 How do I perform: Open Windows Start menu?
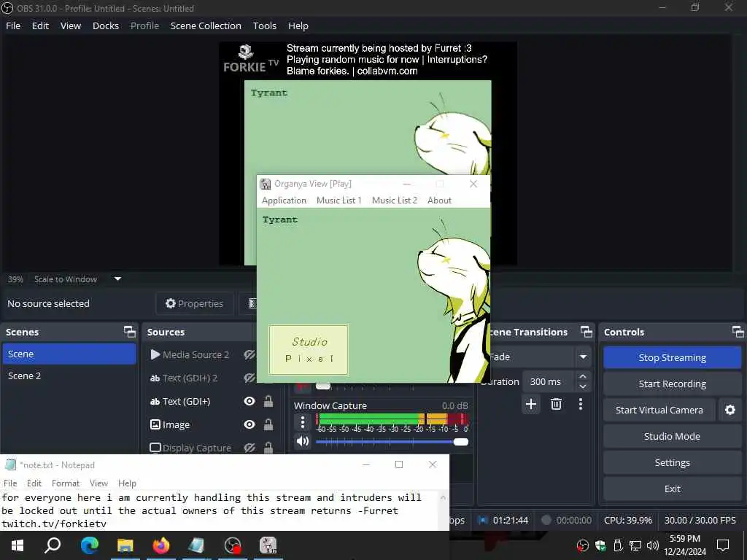18,545
